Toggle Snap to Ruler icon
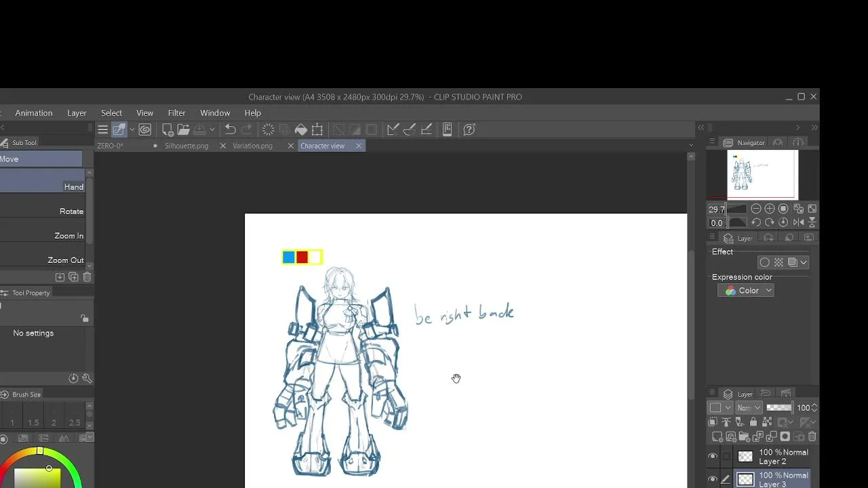Screen dimensions: 868x488 [393, 129]
